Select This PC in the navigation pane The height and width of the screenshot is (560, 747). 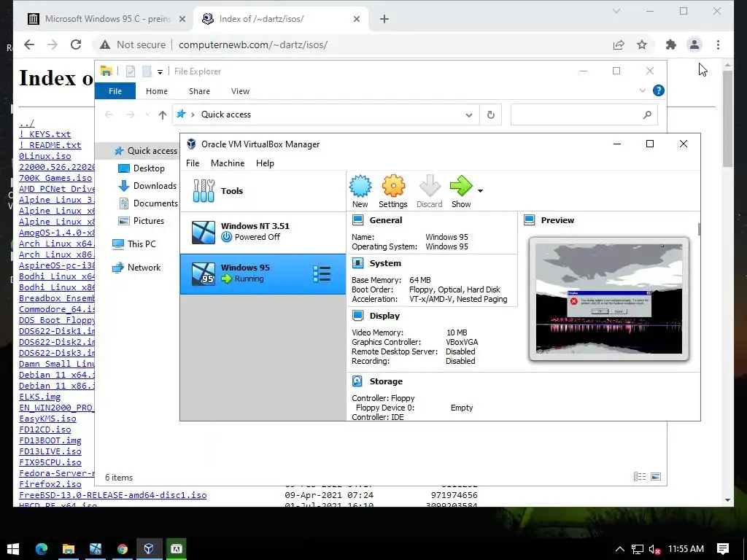coord(134,244)
